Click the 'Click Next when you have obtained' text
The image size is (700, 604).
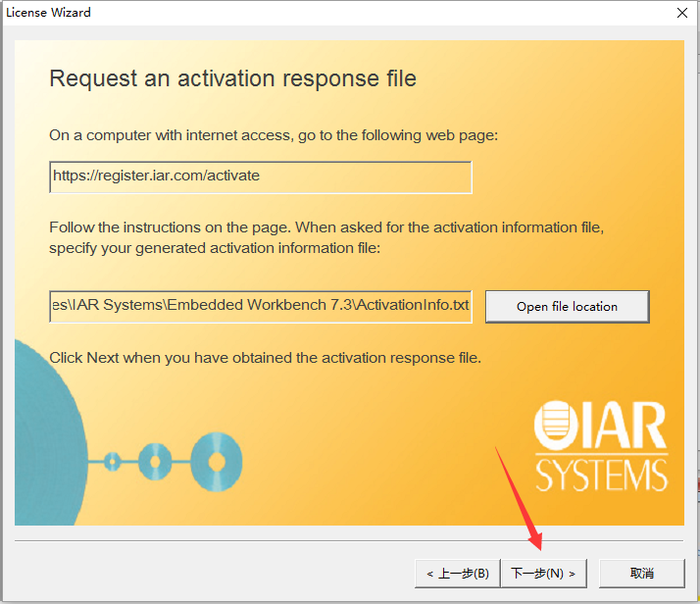(265, 358)
